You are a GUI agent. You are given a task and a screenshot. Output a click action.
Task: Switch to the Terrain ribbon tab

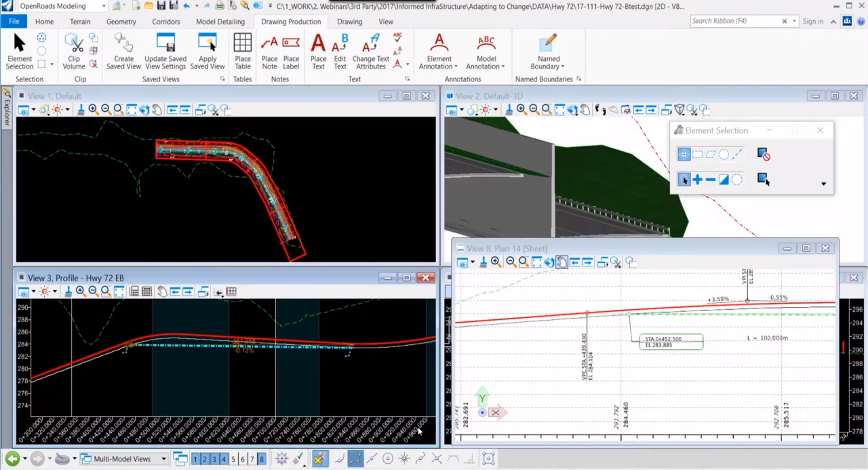(80, 21)
